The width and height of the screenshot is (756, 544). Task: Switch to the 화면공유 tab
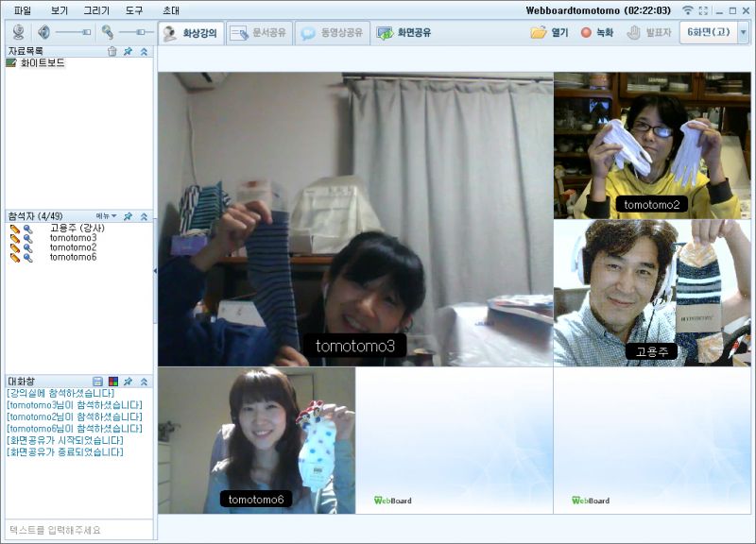tap(404, 32)
